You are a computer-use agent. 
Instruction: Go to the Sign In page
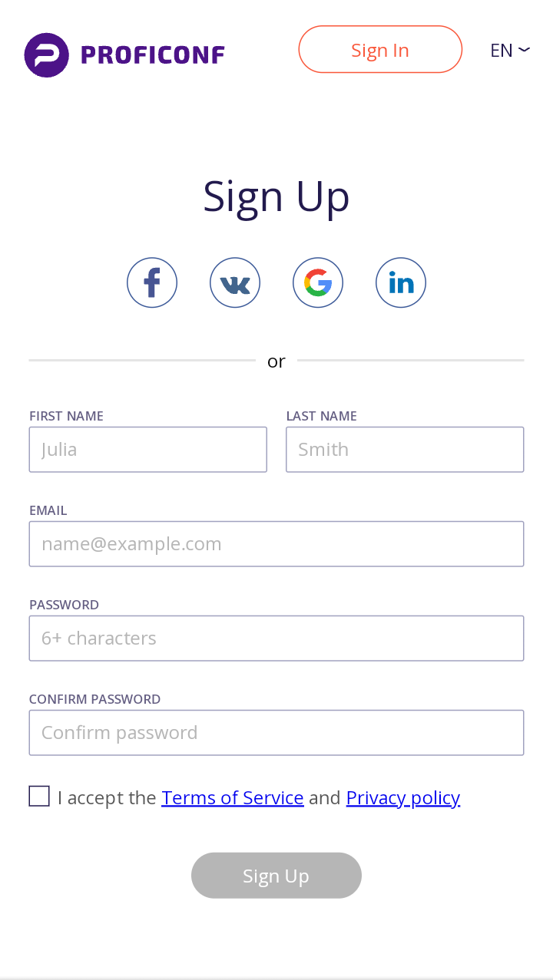point(380,49)
